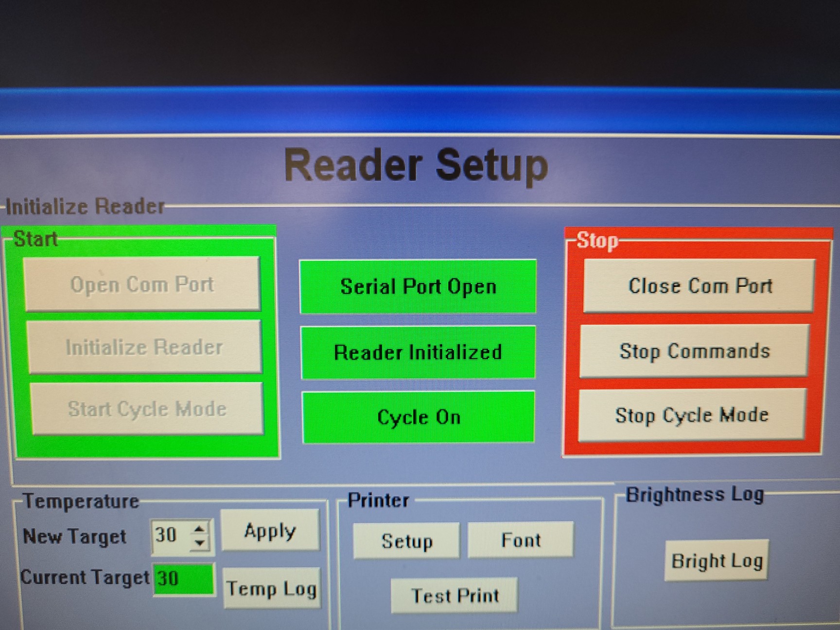Open the Bright Log

click(717, 561)
